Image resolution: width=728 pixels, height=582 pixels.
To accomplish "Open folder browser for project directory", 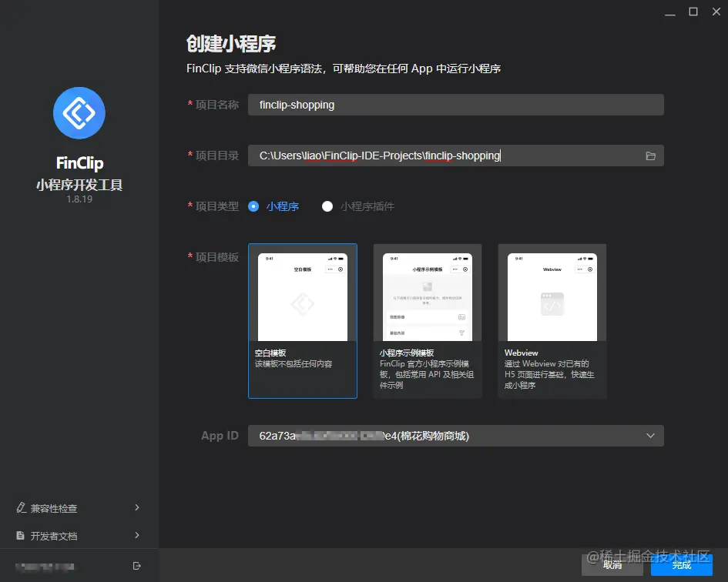I will pos(650,156).
